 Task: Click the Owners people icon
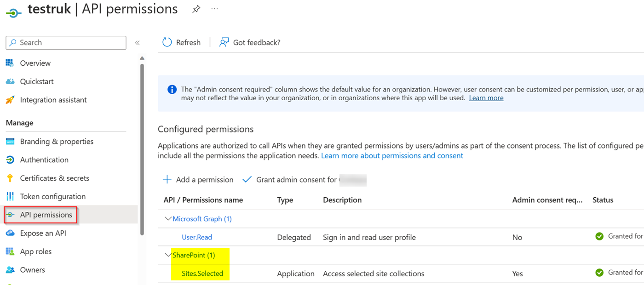10,270
